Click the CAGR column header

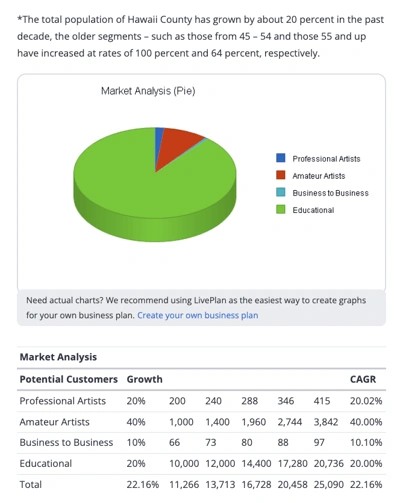[x=363, y=379]
